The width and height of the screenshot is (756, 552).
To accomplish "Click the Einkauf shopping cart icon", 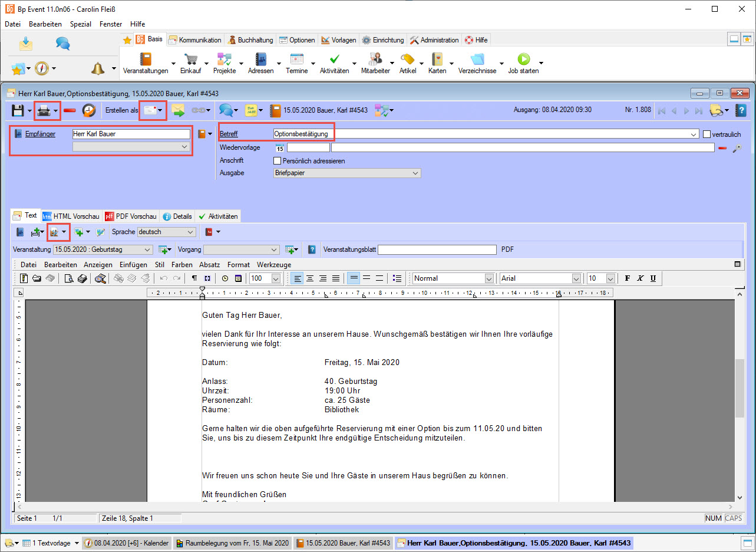I will point(191,60).
